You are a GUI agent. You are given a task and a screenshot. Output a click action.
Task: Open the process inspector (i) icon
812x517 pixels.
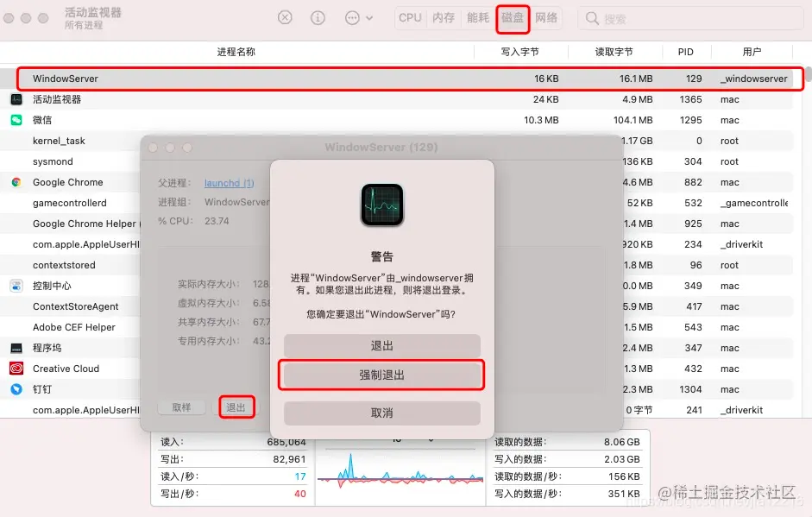click(x=318, y=17)
